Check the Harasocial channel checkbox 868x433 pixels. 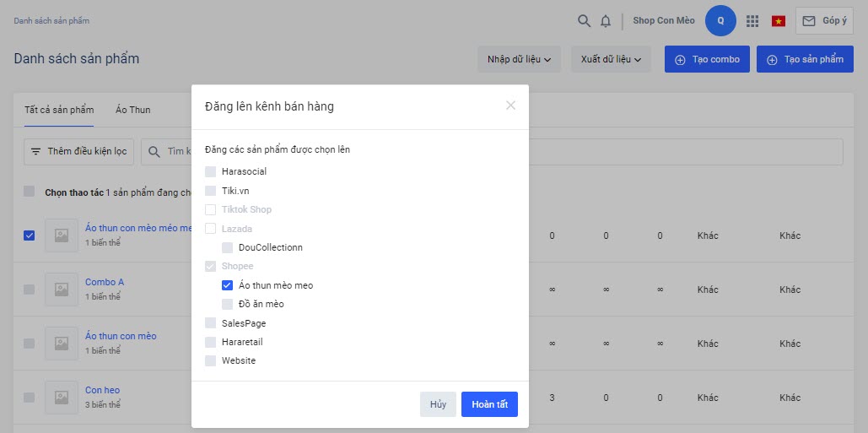click(211, 171)
